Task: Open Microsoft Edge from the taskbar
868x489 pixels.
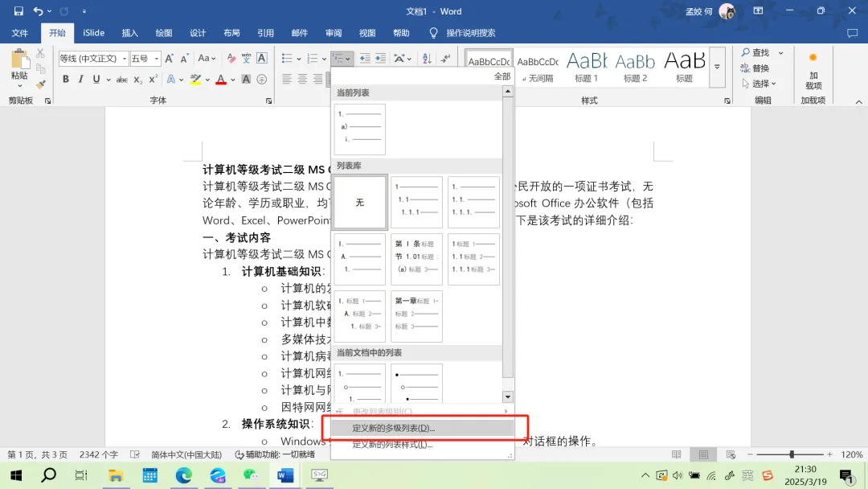Action: 184,475
